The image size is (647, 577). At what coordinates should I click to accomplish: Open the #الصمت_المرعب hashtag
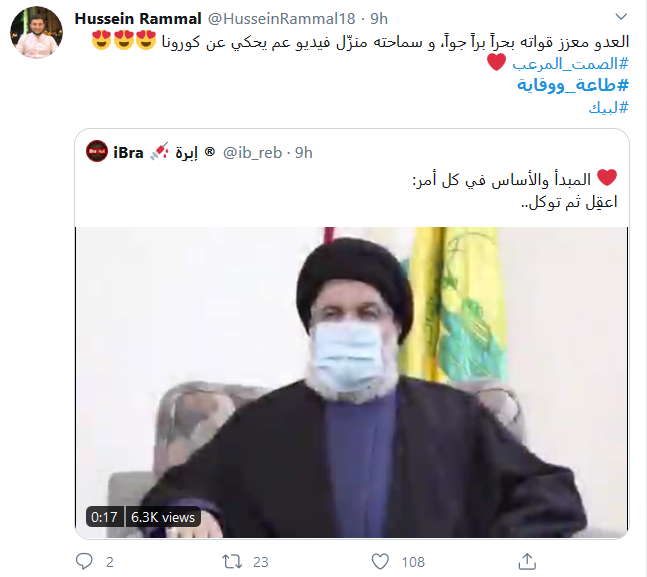click(570, 64)
